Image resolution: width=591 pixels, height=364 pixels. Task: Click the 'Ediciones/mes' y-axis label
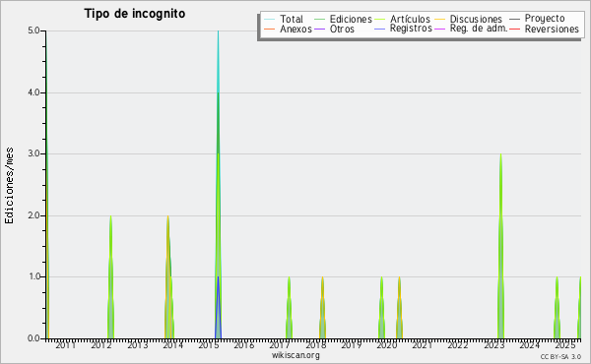pos(9,186)
